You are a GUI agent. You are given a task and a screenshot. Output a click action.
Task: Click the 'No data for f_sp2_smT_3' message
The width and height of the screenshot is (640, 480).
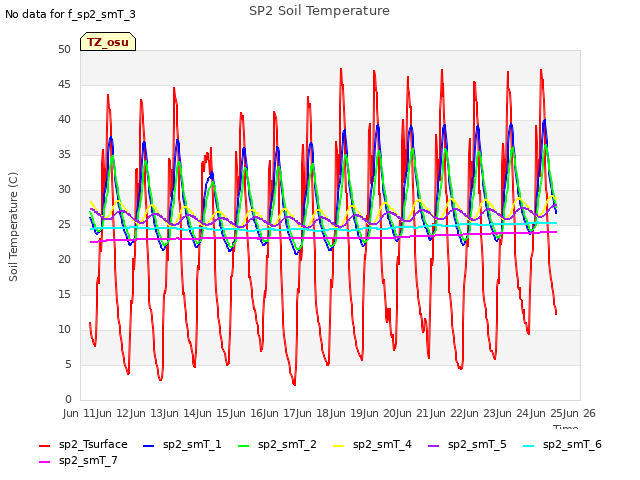click(70, 14)
